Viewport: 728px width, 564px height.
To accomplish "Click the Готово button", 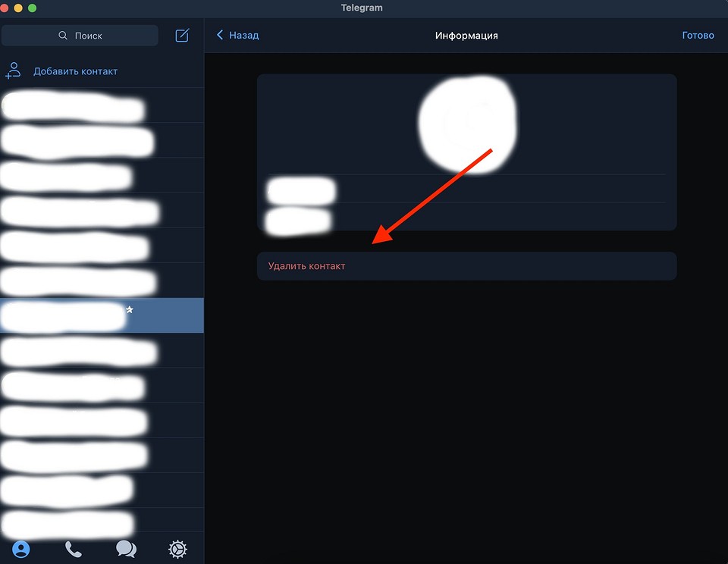I will click(698, 35).
